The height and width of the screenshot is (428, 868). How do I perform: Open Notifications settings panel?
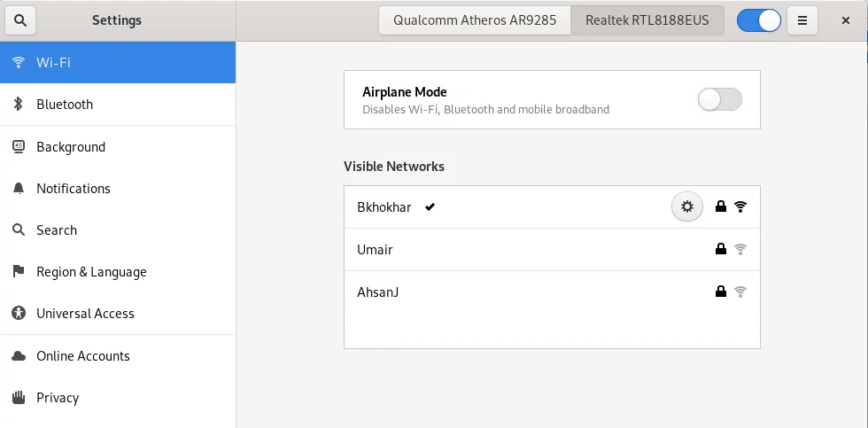coord(117,188)
